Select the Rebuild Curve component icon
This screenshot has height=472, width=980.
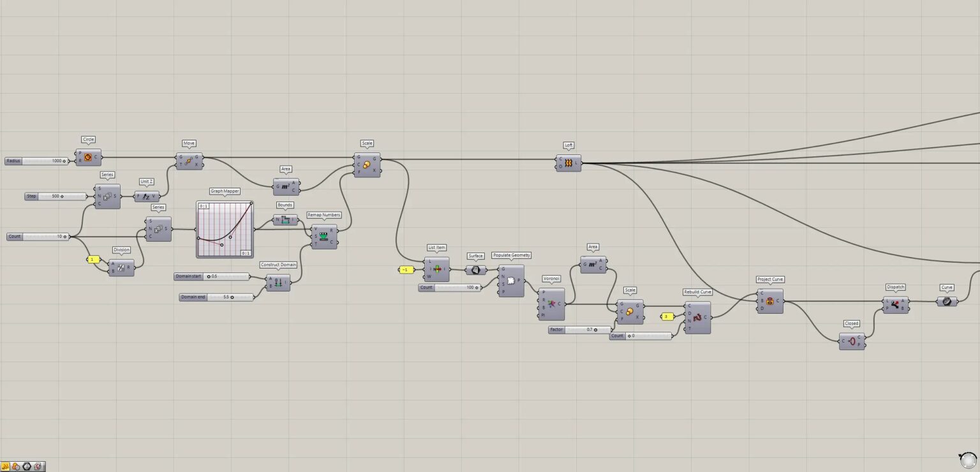[697, 317]
